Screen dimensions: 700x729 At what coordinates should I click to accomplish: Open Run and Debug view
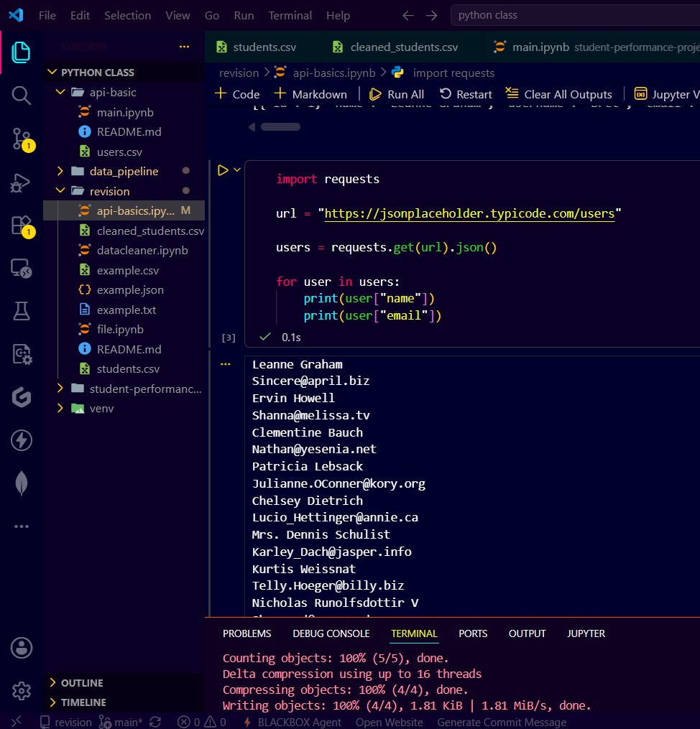21,182
